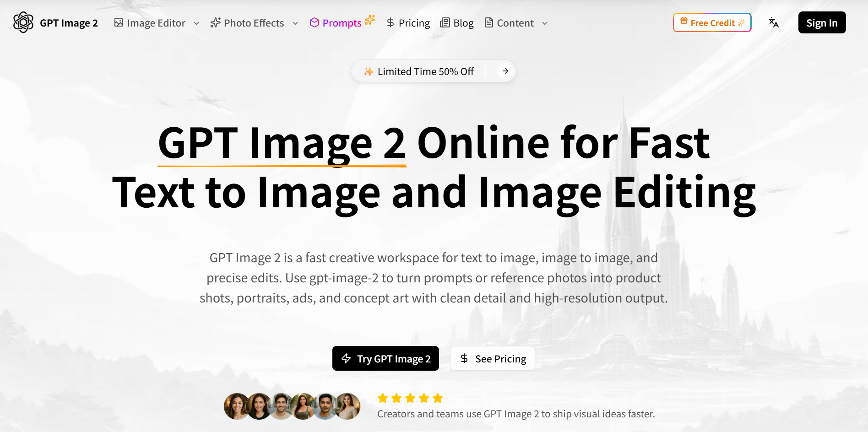Click the gift icon on Free Credit
This screenshot has height=432, width=868.
coord(684,21)
